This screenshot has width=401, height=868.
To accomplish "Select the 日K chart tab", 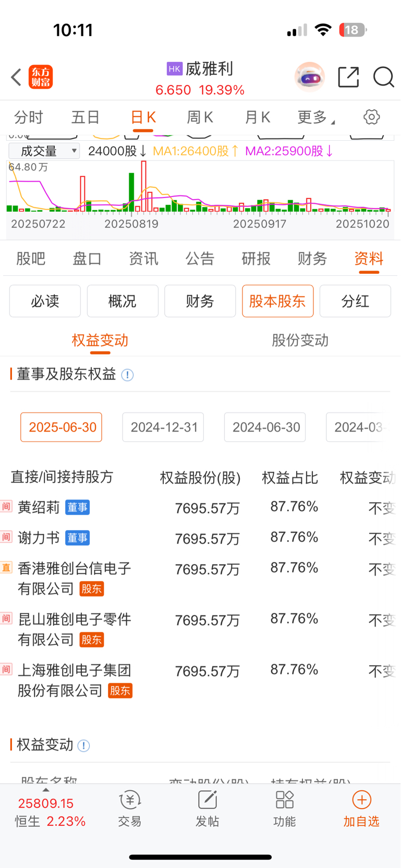I will [143, 117].
